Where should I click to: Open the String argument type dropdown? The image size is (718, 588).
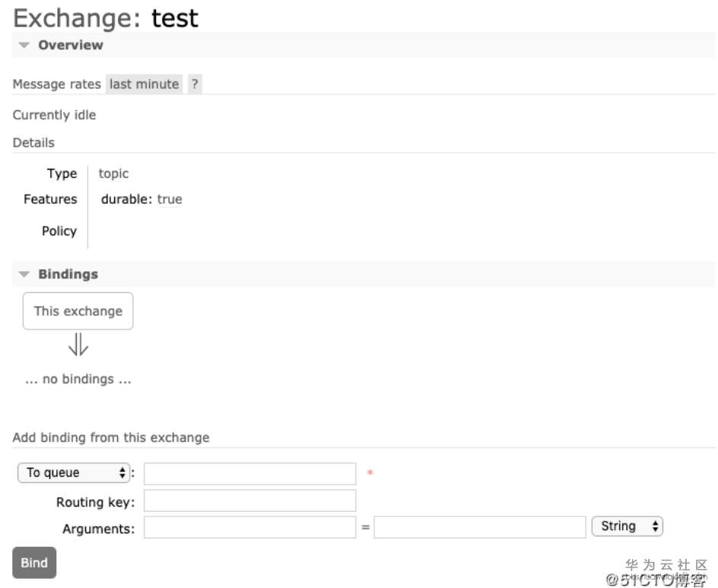point(627,526)
